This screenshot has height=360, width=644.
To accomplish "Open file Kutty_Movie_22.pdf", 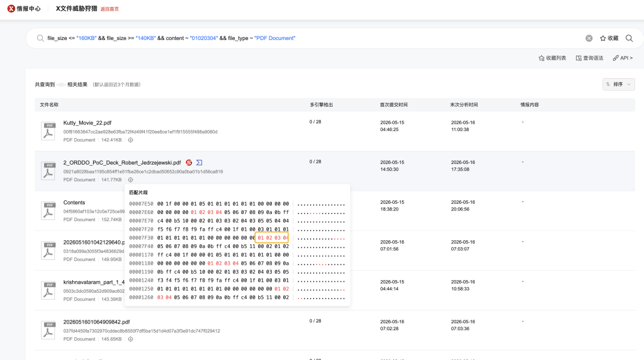I will coord(87,123).
